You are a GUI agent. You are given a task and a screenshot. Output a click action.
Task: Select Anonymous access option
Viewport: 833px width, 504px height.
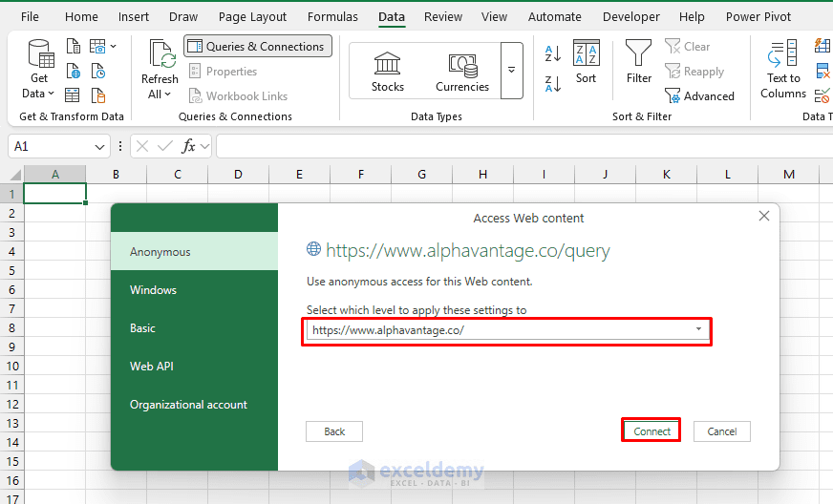(x=195, y=252)
